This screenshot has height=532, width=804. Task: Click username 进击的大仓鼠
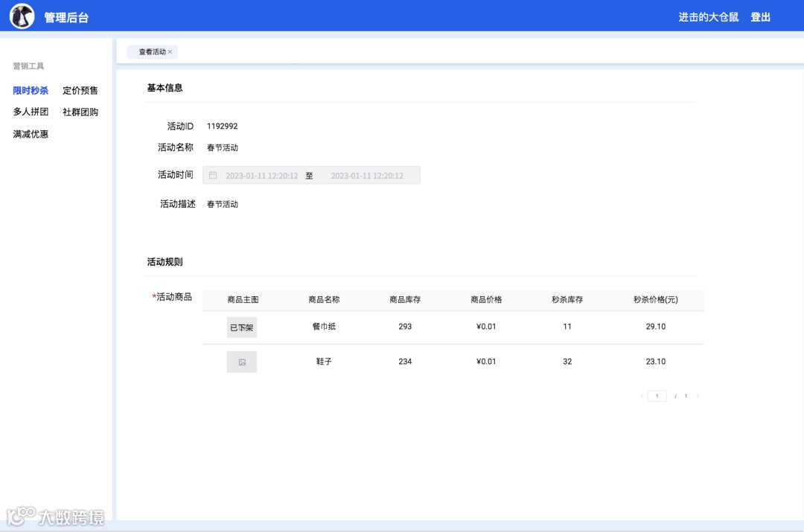[709, 17]
